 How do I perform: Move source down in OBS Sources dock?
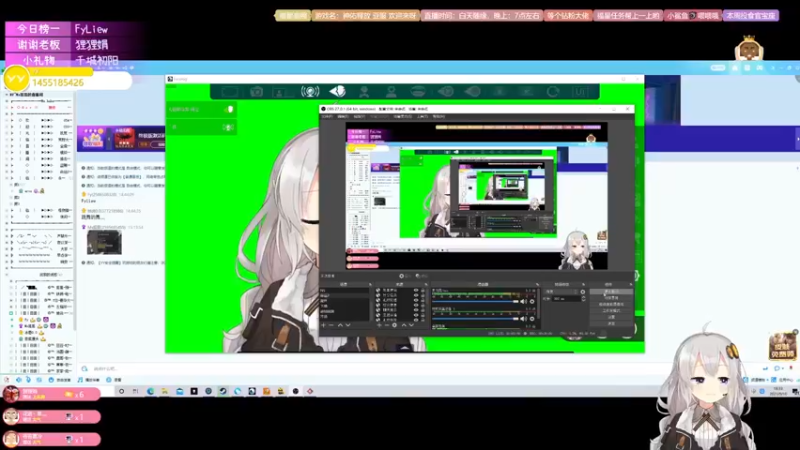tap(411, 325)
